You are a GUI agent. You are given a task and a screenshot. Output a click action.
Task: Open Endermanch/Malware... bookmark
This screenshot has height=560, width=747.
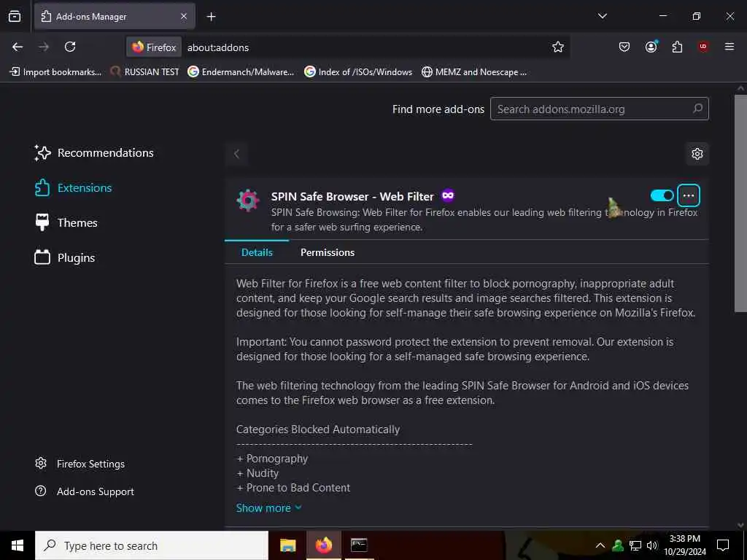pyautogui.click(x=241, y=72)
